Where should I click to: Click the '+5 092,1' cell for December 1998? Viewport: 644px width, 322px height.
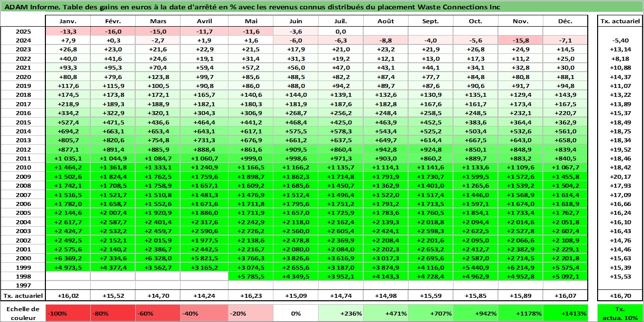click(x=565, y=277)
